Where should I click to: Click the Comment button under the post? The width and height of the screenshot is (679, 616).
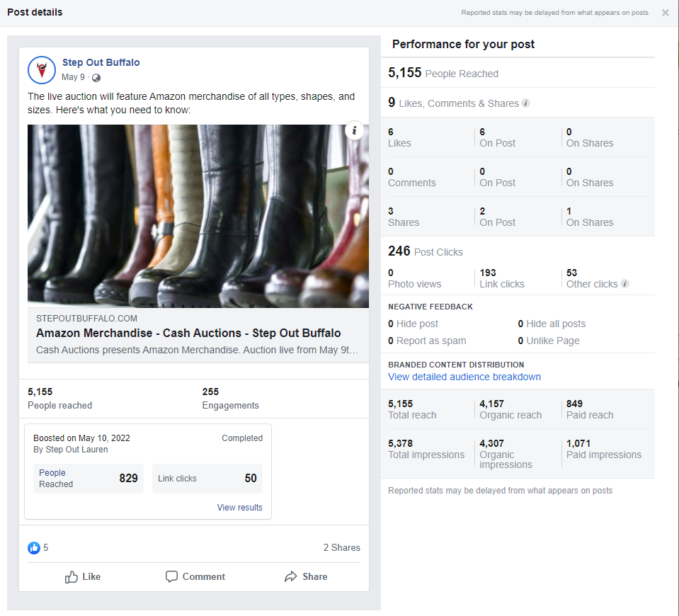(195, 576)
